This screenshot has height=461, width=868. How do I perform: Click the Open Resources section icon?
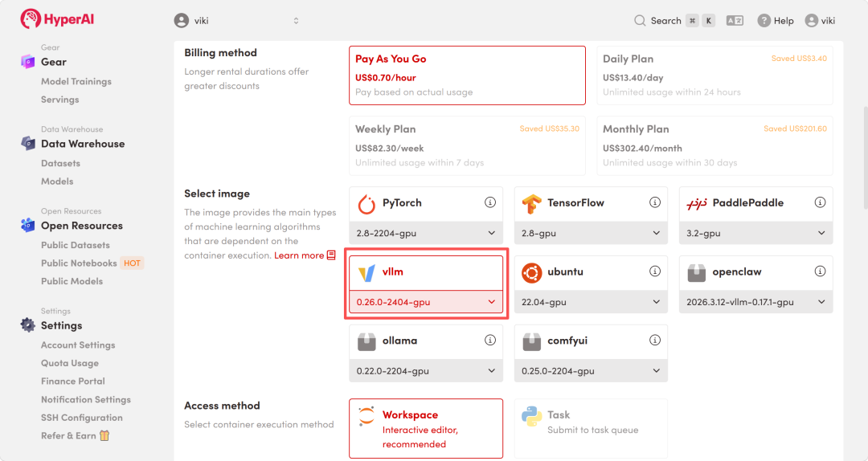click(27, 225)
